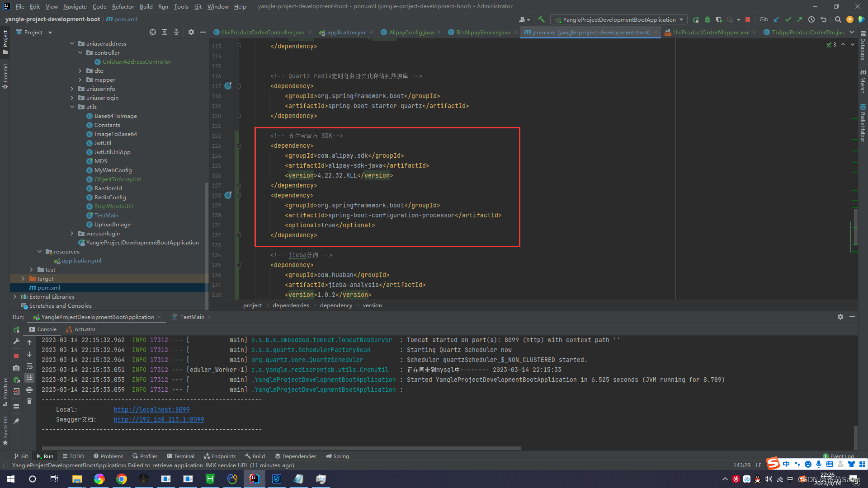The height and width of the screenshot is (488, 868).
Task: Expand External Libraries node
Action: pyautogui.click(x=15, y=296)
